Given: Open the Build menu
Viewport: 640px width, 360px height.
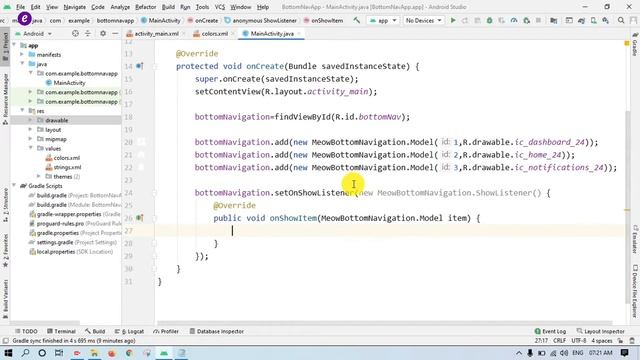Looking at the screenshot, I should coord(168,7).
